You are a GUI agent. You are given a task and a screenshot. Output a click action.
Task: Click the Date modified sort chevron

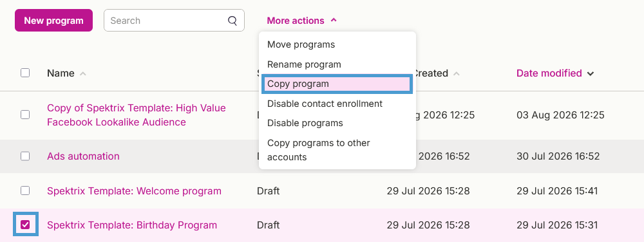click(591, 74)
